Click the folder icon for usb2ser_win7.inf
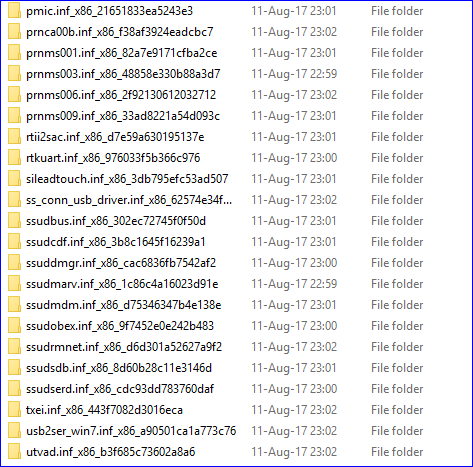The width and height of the screenshot is (473, 467). [x=14, y=431]
